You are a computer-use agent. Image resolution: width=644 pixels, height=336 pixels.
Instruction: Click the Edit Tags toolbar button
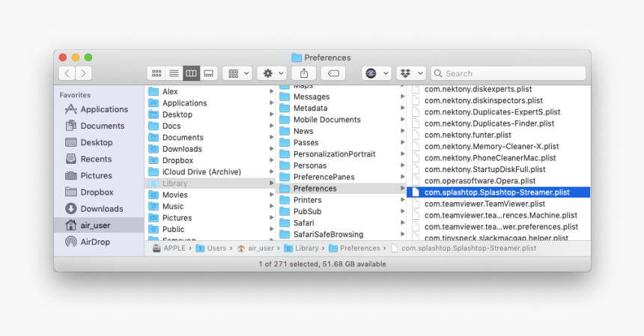click(333, 73)
